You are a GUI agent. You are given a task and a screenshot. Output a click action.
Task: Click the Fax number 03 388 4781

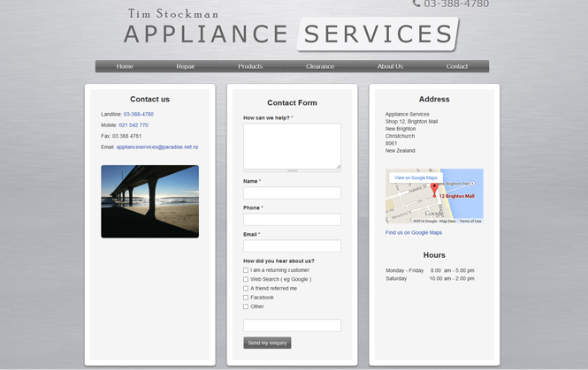126,136
